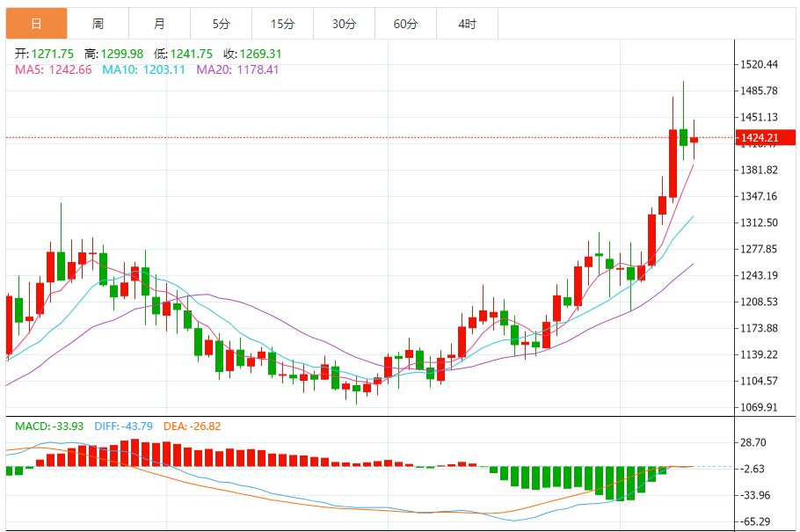Viewport: 800px width, 532px height.
Task: Switch to the 5分 timeframe
Action: tap(221, 24)
